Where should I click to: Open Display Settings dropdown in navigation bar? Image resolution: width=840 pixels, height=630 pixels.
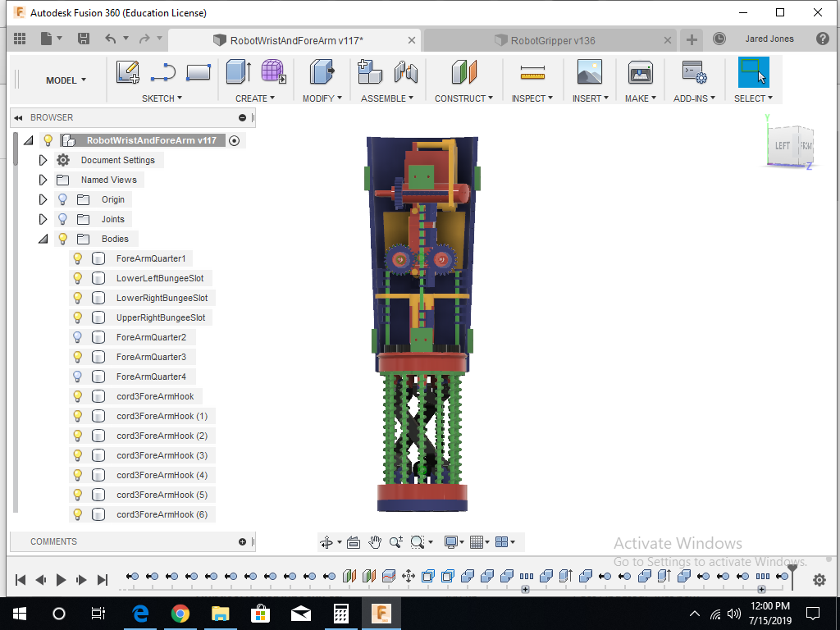tap(453, 543)
